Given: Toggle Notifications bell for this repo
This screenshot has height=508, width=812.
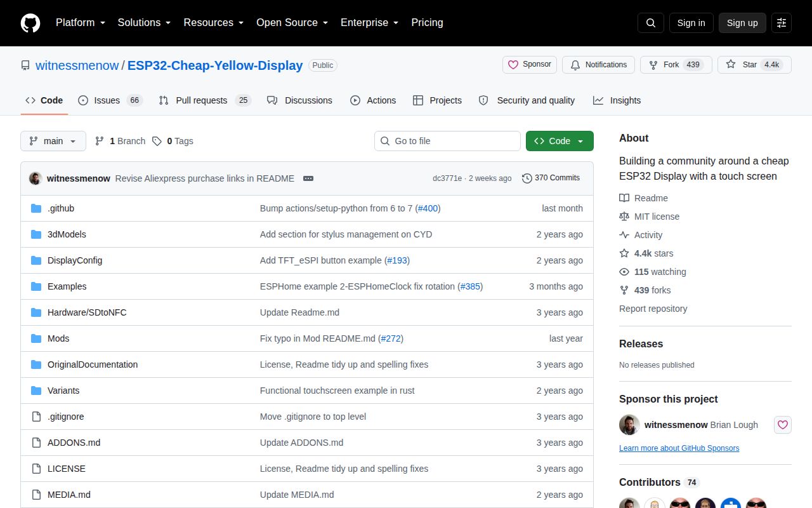Looking at the screenshot, I should pyautogui.click(x=599, y=65).
